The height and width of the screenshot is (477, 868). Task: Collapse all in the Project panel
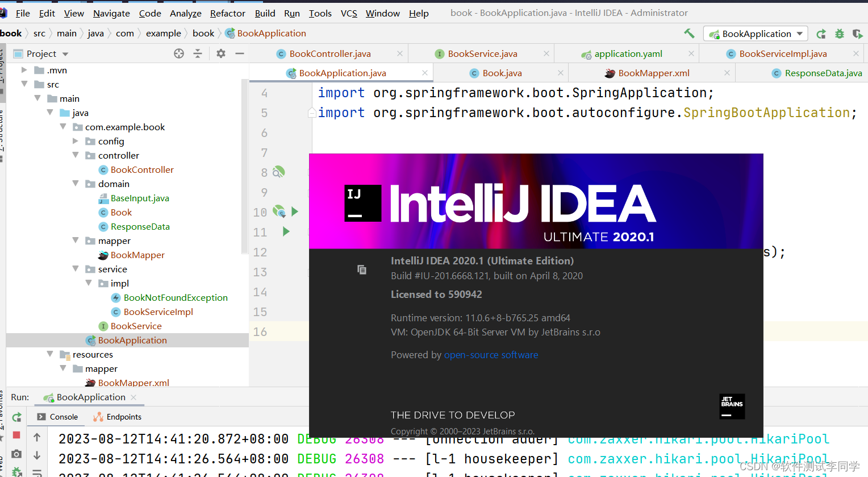(198, 53)
